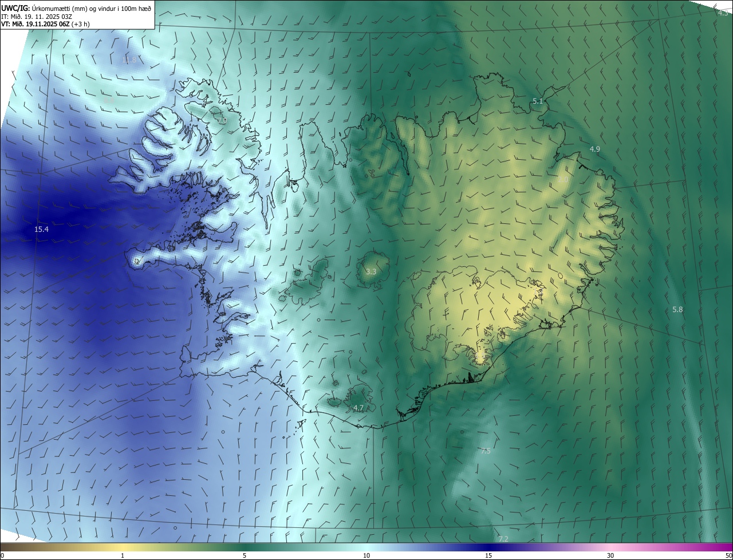Click the dark blue part of the color scale above the 15 tick

[488, 547]
